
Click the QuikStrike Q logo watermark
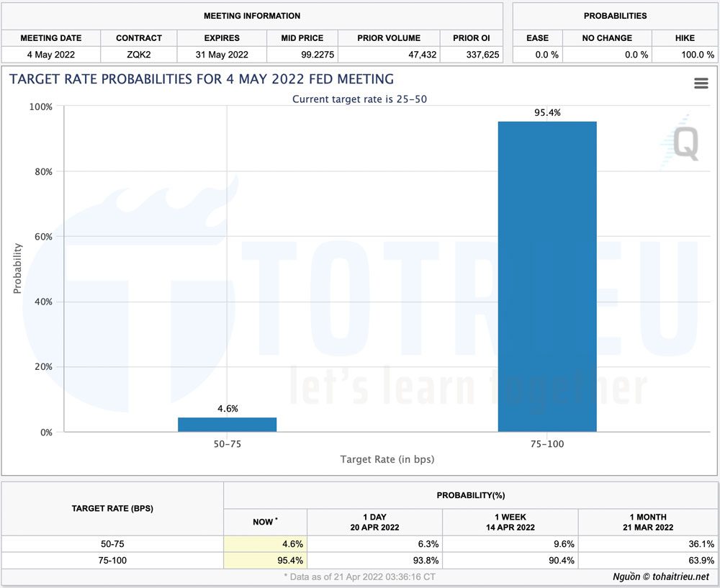(681, 142)
